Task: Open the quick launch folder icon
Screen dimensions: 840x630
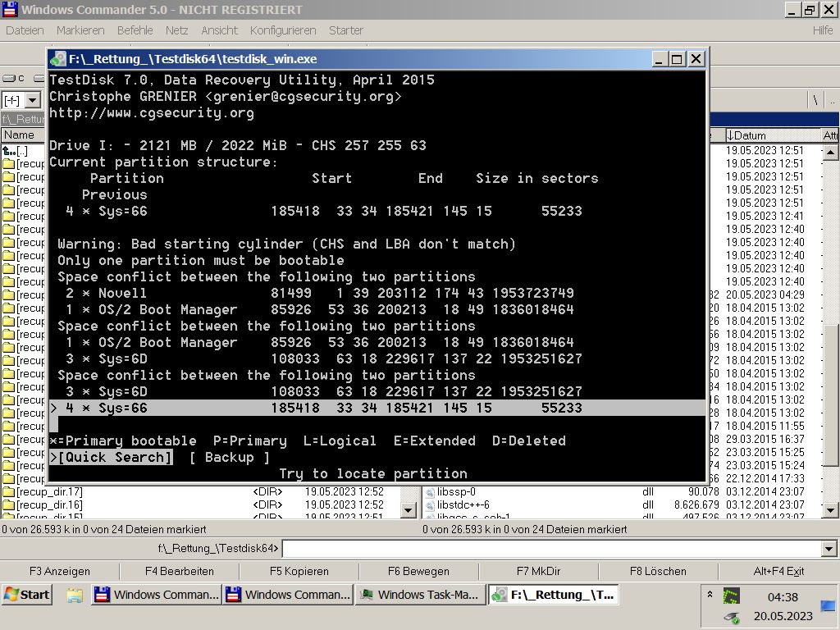Action: pos(75,595)
